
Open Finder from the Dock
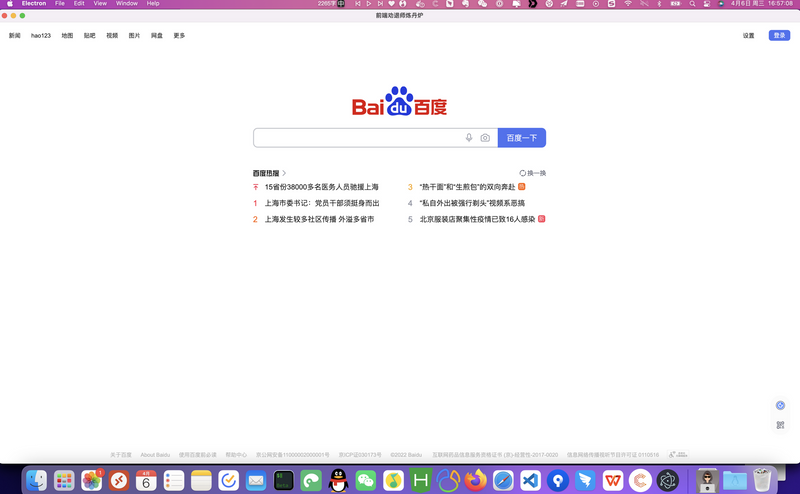pyautogui.click(x=37, y=480)
